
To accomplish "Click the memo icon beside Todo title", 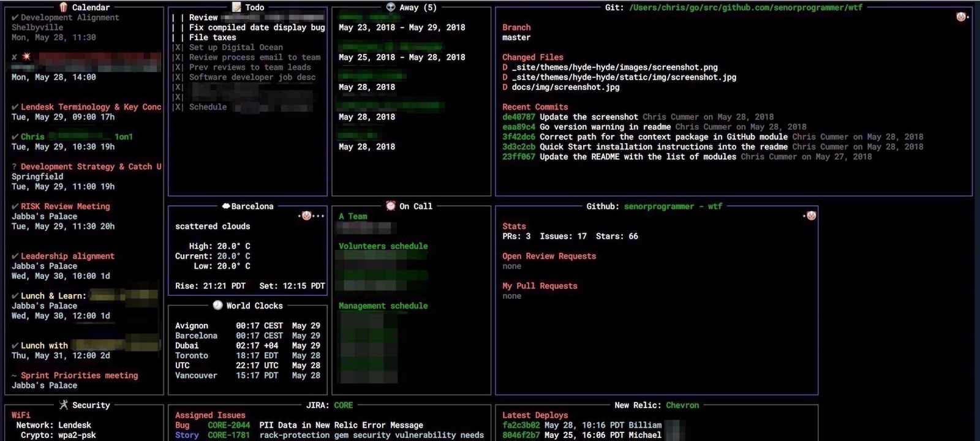I will pyautogui.click(x=236, y=7).
